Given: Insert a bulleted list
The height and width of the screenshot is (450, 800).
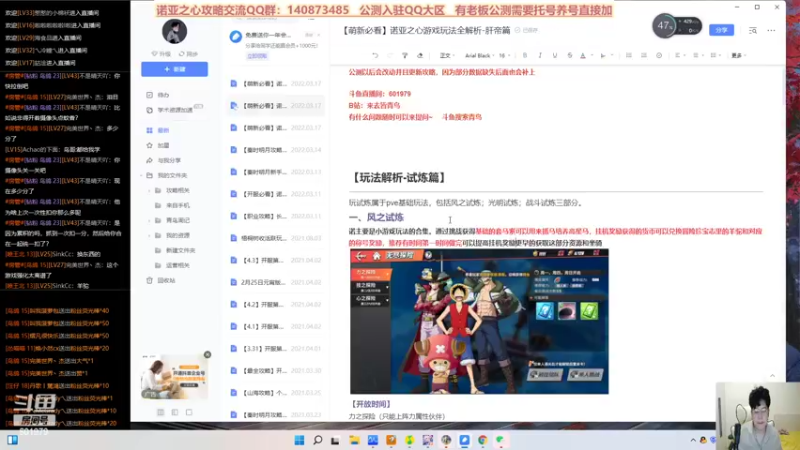Looking at the screenshot, I should click(x=629, y=55).
